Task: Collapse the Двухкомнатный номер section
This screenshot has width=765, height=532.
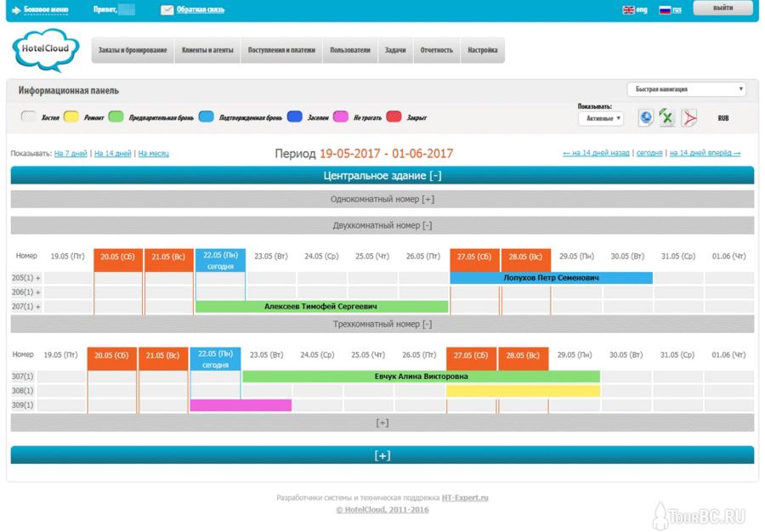Action: 382,225
